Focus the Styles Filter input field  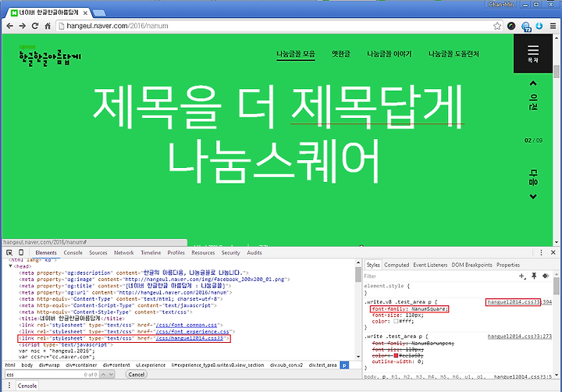click(439, 276)
